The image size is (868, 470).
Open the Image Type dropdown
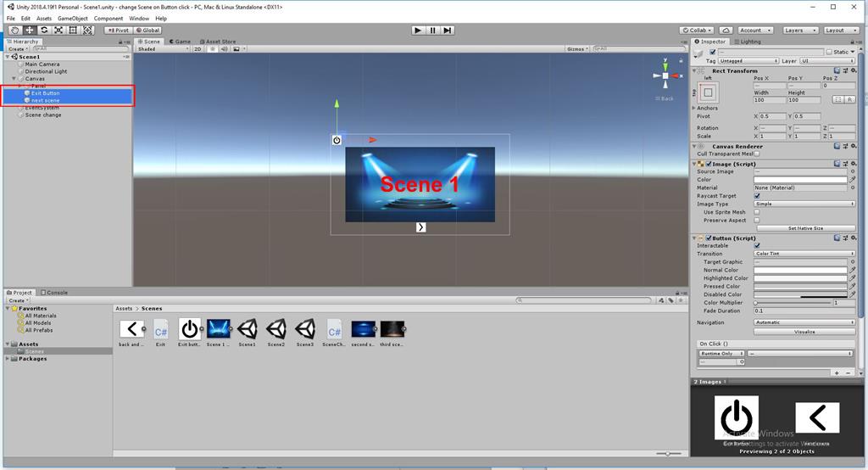[804, 204]
